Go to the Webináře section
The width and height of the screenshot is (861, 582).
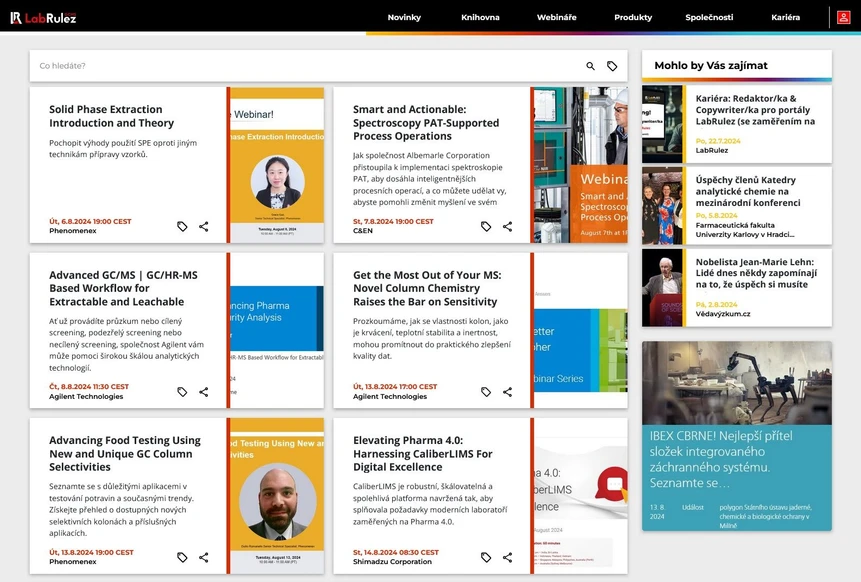point(556,17)
